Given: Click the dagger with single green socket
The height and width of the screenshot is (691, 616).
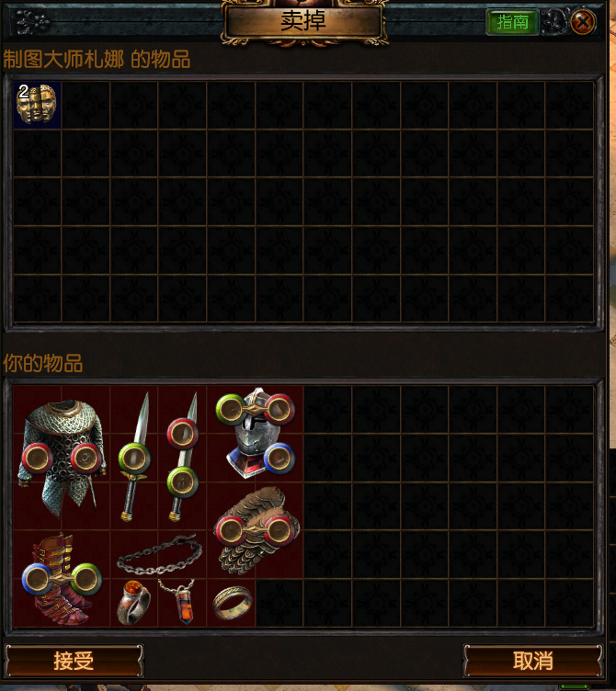Looking at the screenshot, I should click(x=134, y=458).
